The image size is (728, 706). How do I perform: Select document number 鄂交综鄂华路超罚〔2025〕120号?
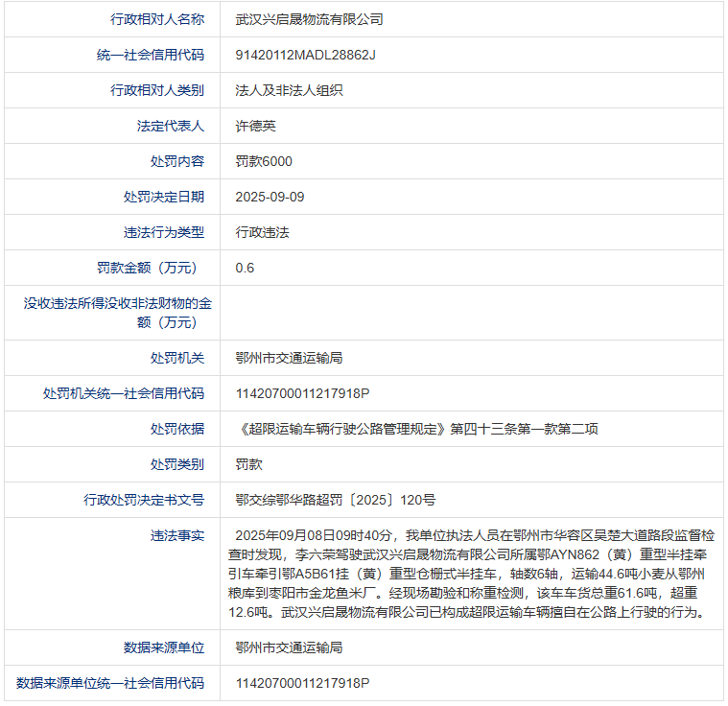pos(336,500)
